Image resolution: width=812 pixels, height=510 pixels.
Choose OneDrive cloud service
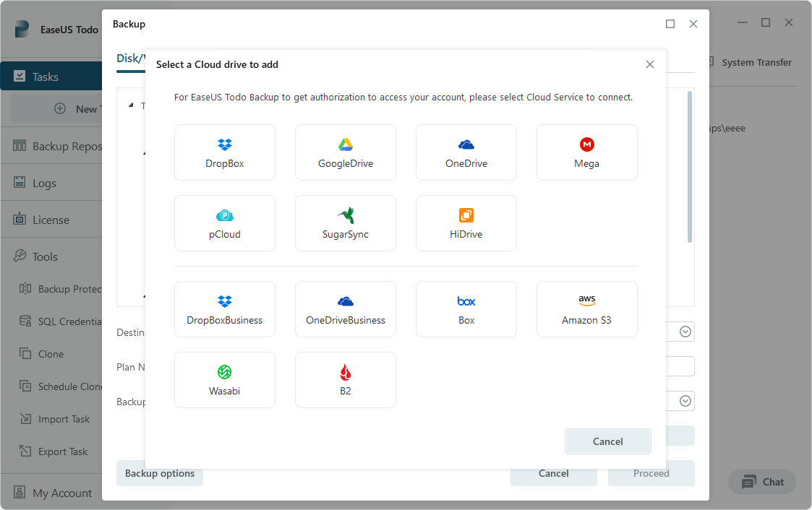pyautogui.click(x=466, y=152)
